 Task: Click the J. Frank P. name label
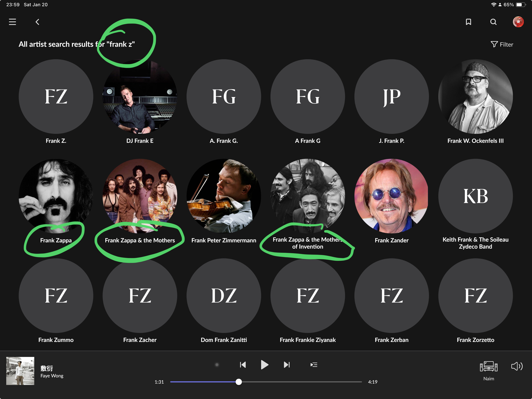(x=392, y=141)
